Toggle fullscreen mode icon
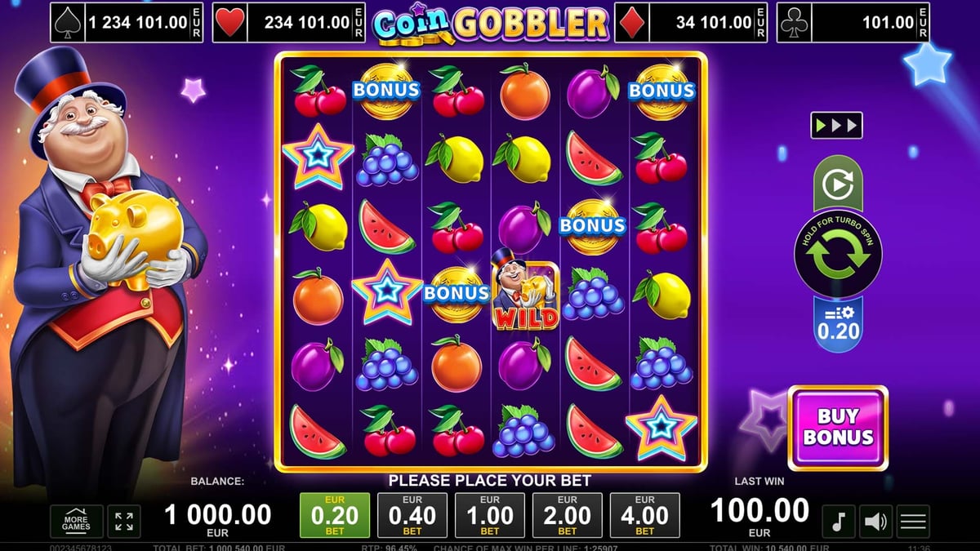This screenshot has height=551, width=980. click(124, 522)
